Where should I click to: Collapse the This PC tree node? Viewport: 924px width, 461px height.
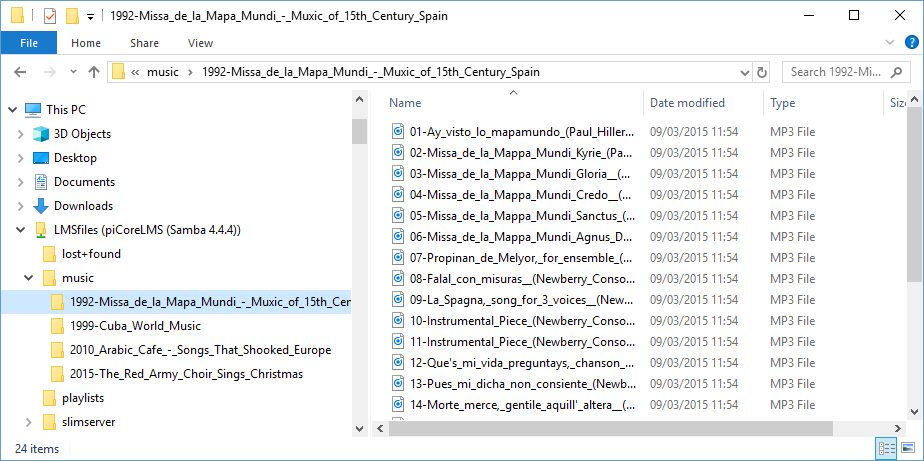13,110
